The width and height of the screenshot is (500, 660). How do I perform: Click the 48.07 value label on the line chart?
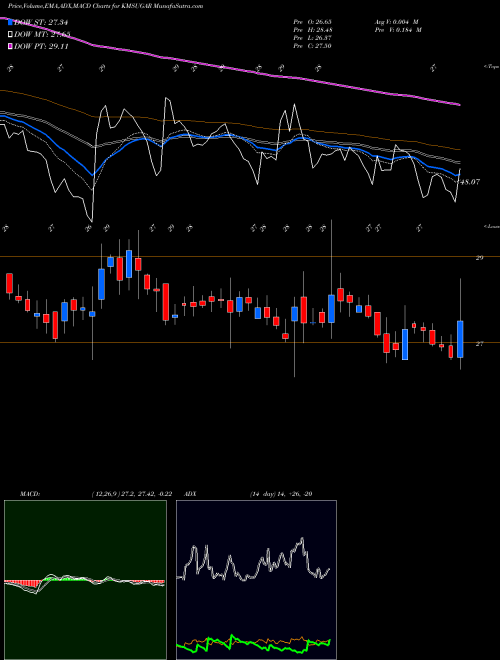(470, 182)
